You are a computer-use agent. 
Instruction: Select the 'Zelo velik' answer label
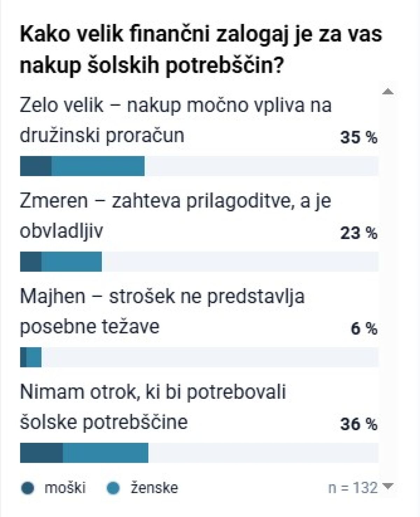pyautogui.click(x=175, y=120)
